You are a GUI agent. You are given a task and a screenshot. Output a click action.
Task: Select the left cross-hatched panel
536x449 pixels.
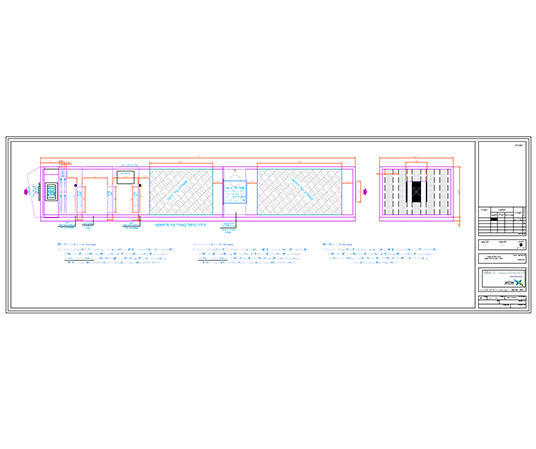(x=181, y=192)
